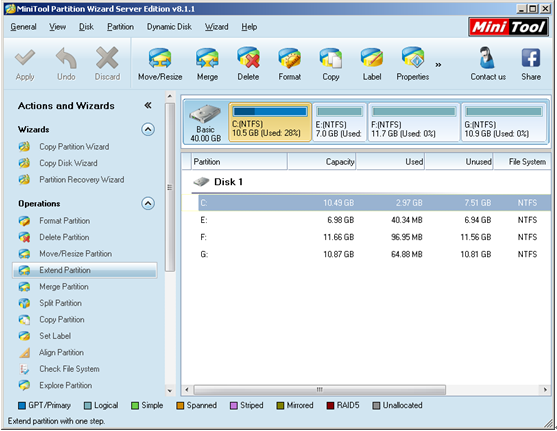This screenshot has width=557, height=431.
Task: Choose Delete Partition operation
Action: coord(64,237)
